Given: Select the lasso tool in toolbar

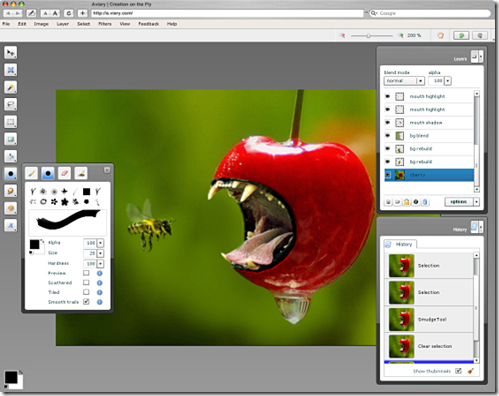Looking at the screenshot, I should click(11, 105).
